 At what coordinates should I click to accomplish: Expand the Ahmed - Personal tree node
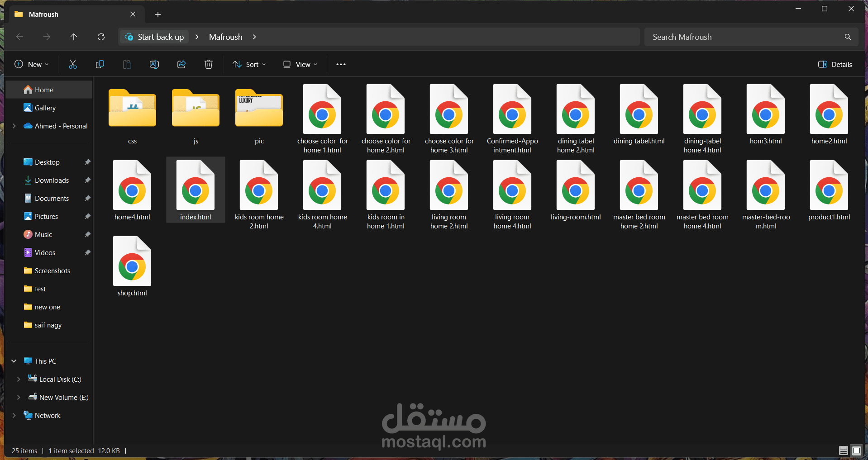pyautogui.click(x=14, y=126)
